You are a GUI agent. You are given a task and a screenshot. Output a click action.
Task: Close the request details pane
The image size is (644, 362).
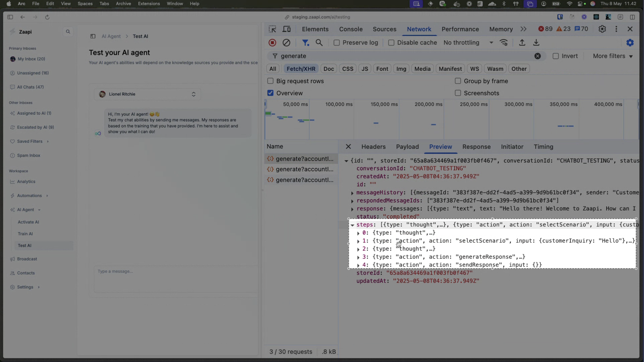point(348,146)
